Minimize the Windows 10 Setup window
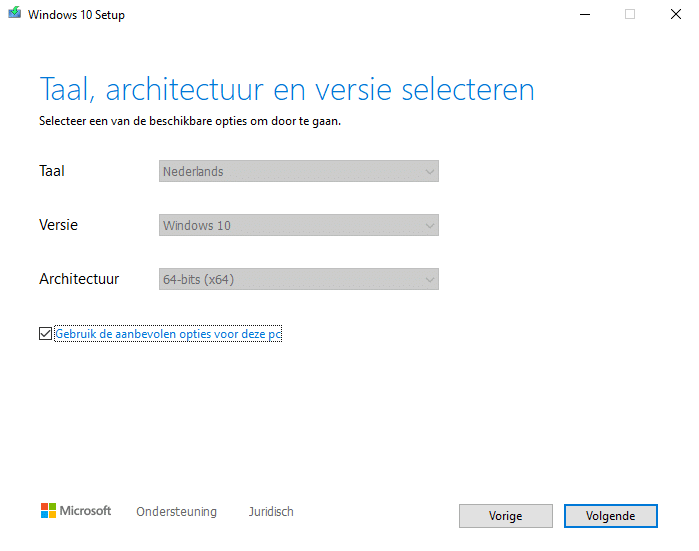 (585, 14)
